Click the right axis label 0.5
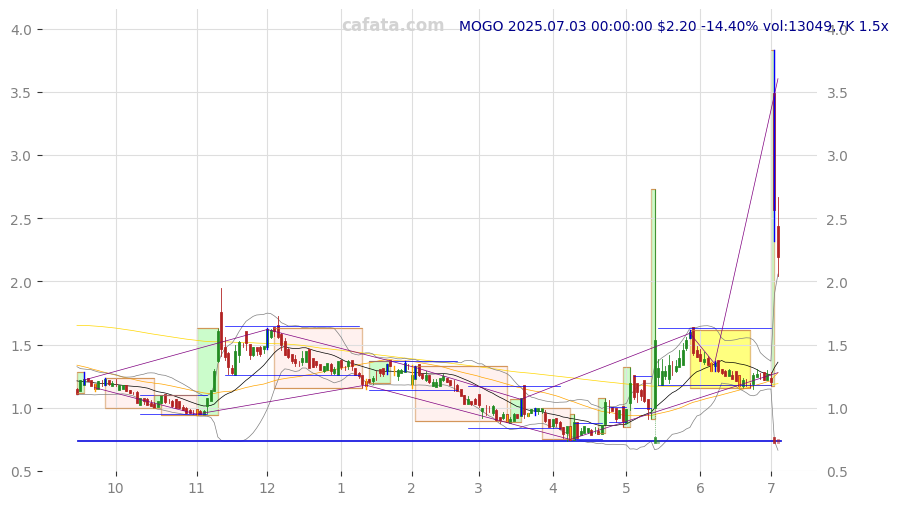The image size is (898, 505). tap(837, 472)
